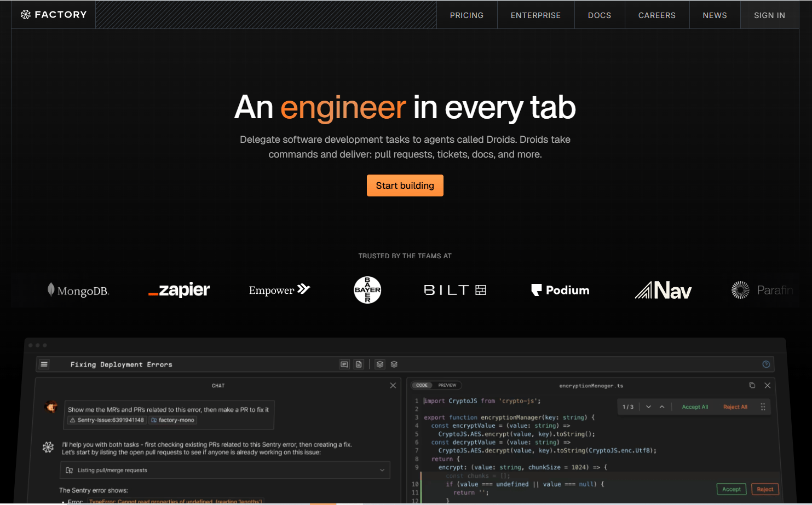
Task: Click the Bayer logo
Action: [x=367, y=290]
